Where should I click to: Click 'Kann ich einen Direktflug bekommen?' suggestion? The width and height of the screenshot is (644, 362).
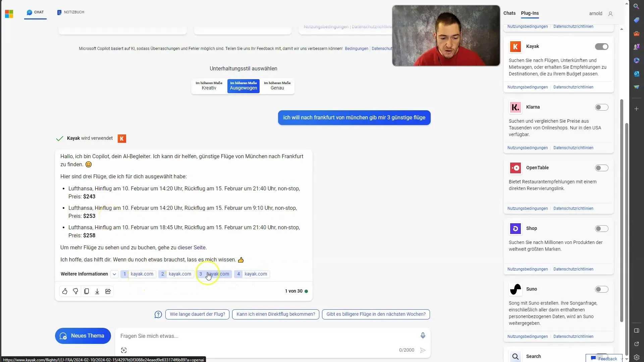pyautogui.click(x=276, y=314)
